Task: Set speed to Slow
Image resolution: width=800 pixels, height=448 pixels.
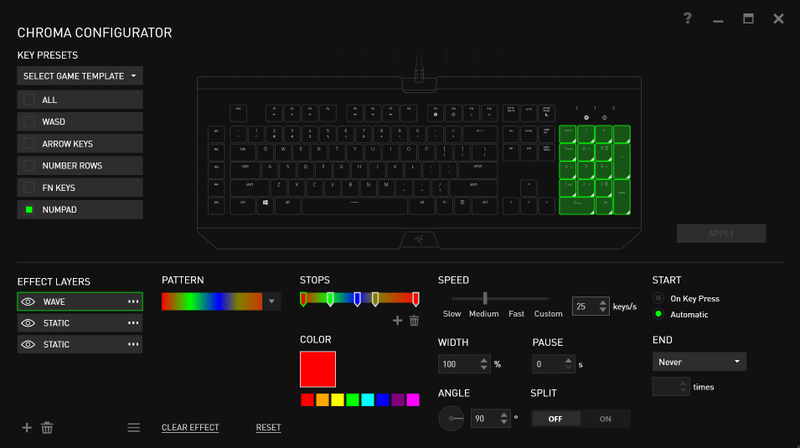Action: pos(452,314)
